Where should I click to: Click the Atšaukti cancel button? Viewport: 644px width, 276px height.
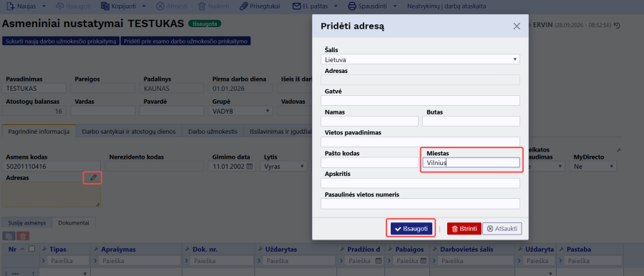tap(502, 229)
